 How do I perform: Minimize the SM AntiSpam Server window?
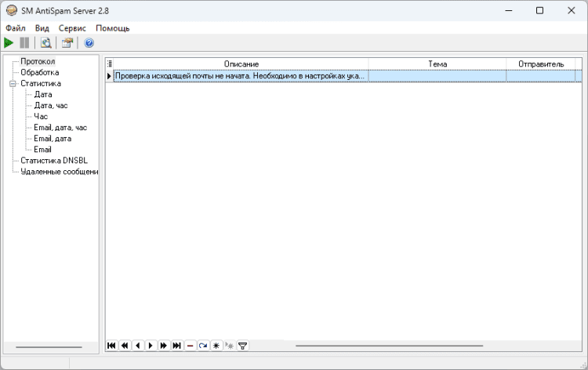(x=509, y=10)
